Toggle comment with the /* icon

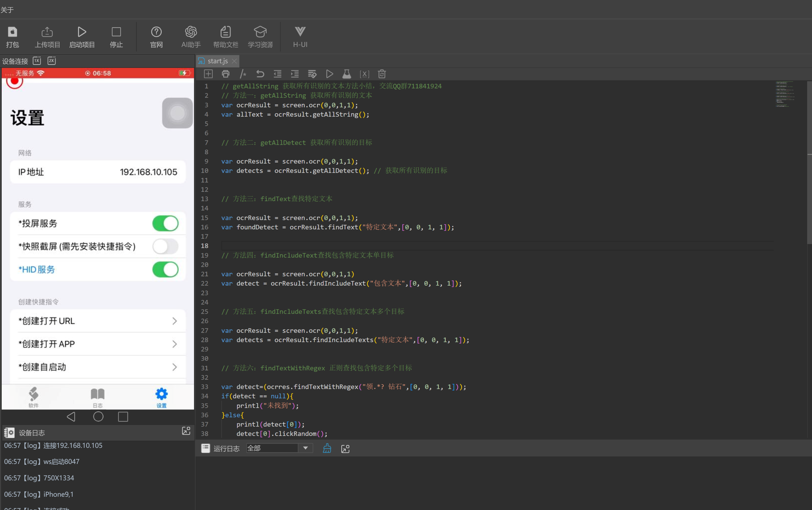coord(243,74)
